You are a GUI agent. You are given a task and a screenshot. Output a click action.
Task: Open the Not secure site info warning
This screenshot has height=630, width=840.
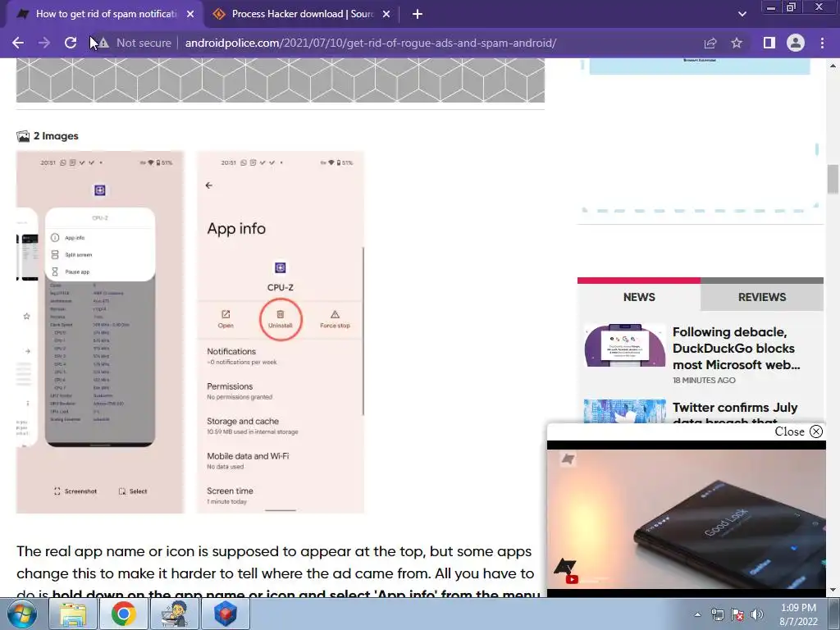pos(135,43)
